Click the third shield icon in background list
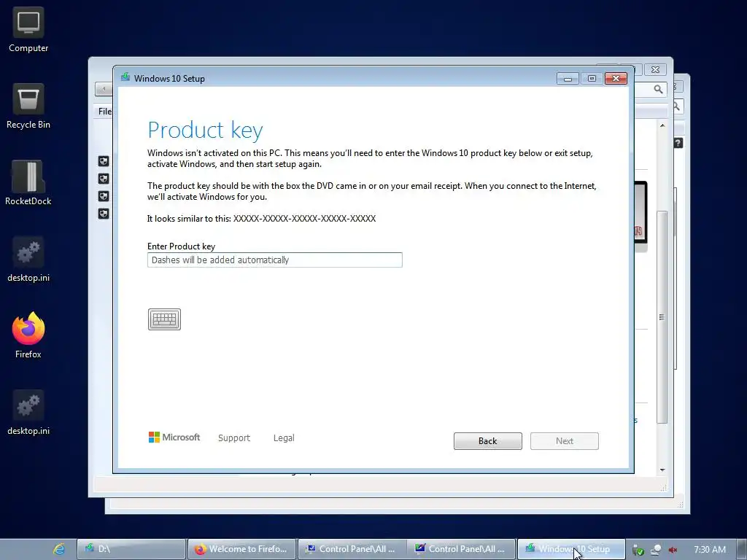Screen dimensions: 747x560 [104, 196]
